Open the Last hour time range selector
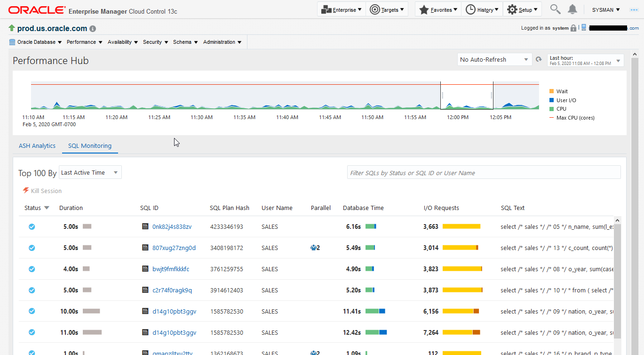This screenshot has width=644, height=355. [x=586, y=60]
